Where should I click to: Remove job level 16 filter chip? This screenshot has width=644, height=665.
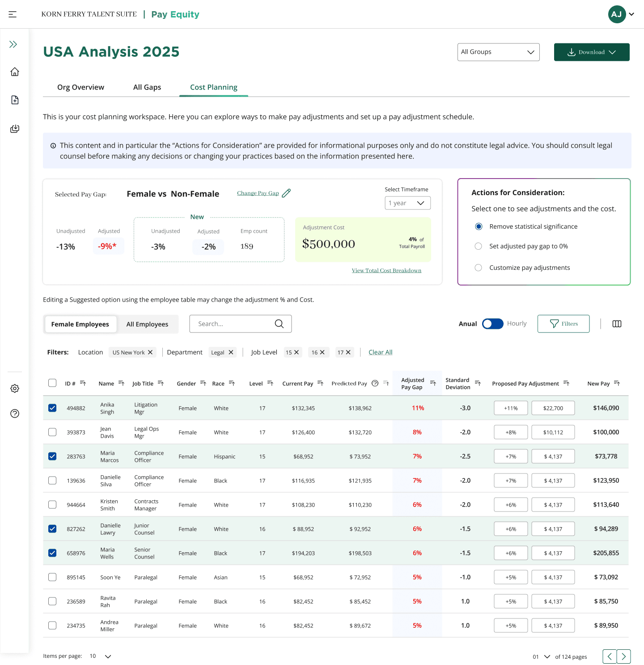coord(322,352)
